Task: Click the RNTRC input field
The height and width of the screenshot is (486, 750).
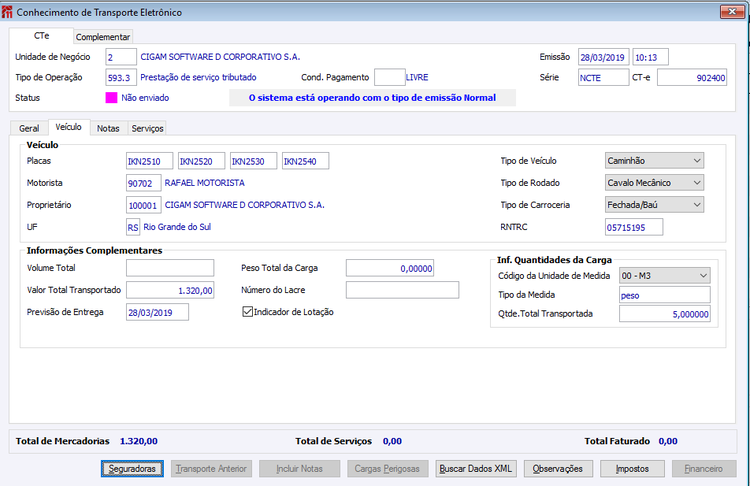Action: (634, 227)
